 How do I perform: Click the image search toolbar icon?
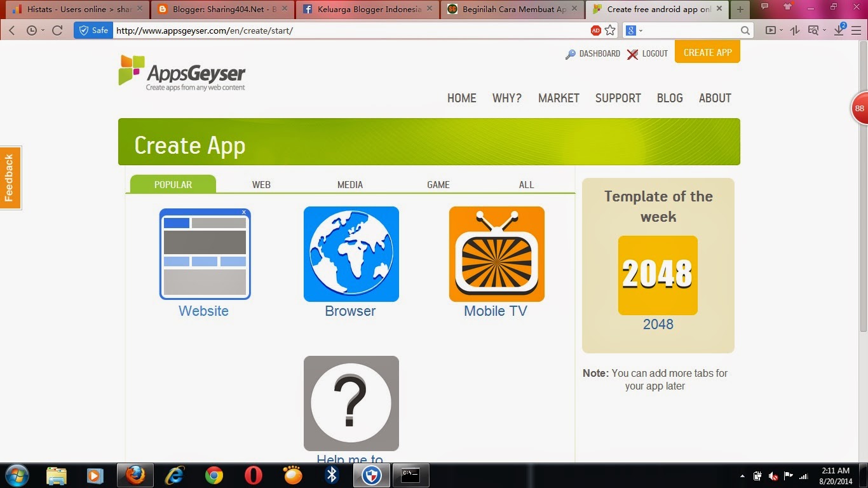[813, 30]
